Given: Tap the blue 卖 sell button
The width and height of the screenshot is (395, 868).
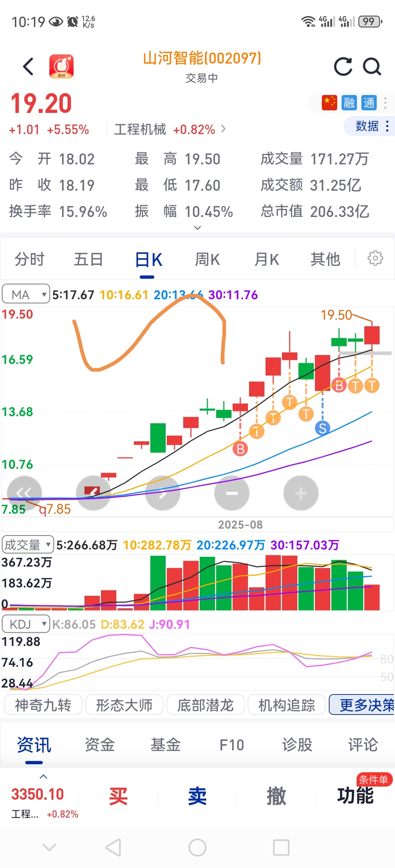Looking at the screenshot, I should click(x=197, y=796).
